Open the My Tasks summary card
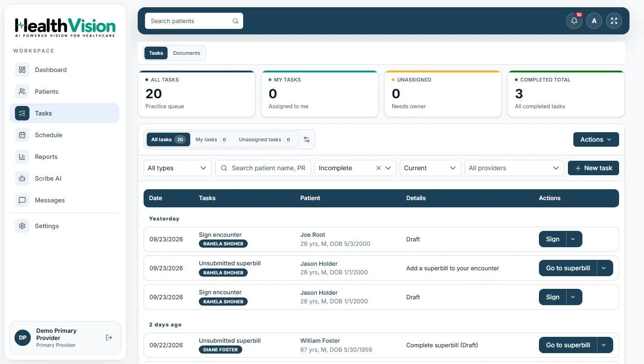 point(320,94)
